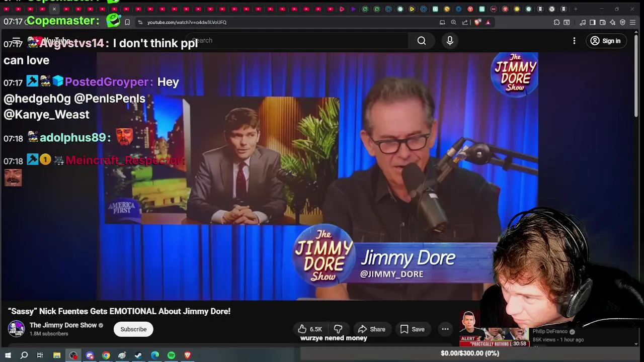Open Leo AI sparkle icon
The image size is (644, 362).
click(x=612, y=22)
